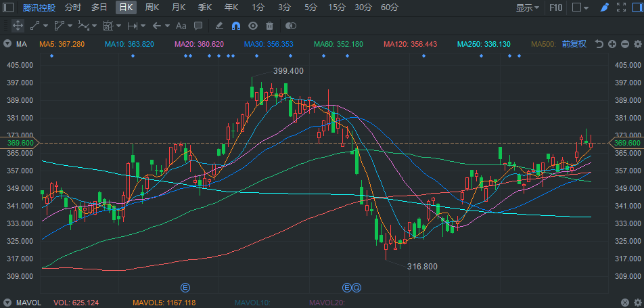
Task: Click the magnet snap tool icon
Action: [x=236, y=26]
